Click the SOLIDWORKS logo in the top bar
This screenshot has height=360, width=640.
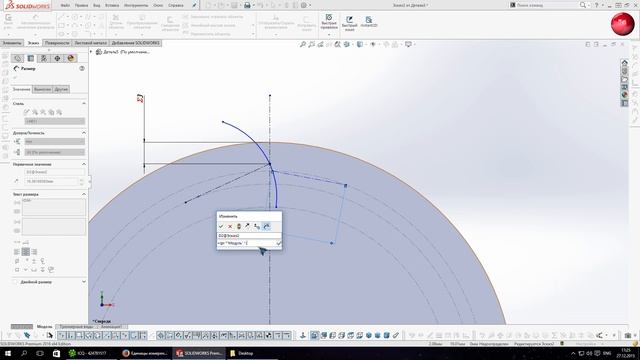click(x=27, y=6)
